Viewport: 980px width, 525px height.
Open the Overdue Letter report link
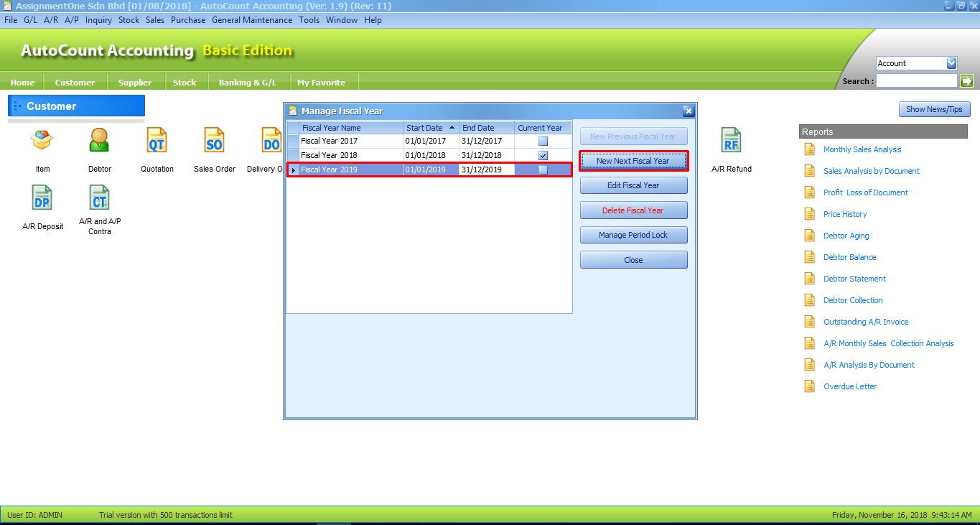click(850, 386)
